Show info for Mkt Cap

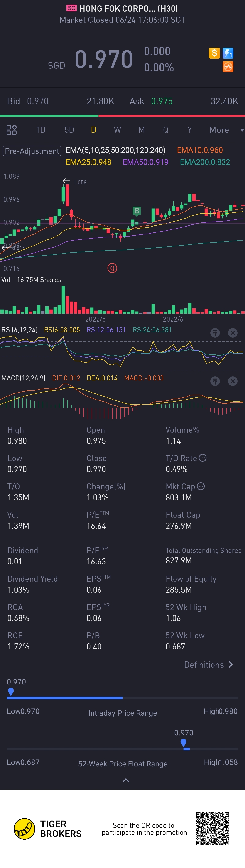[201, 486]
